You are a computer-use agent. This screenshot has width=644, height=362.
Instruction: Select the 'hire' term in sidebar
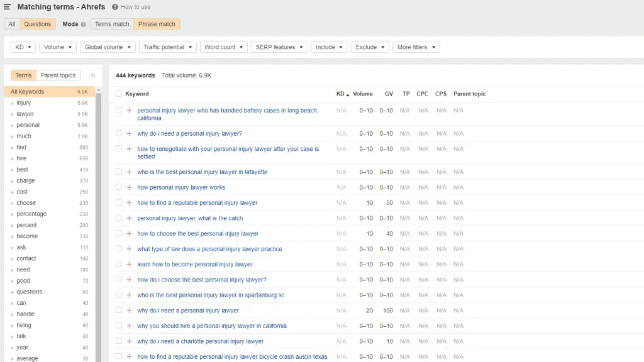pos(21,158)
